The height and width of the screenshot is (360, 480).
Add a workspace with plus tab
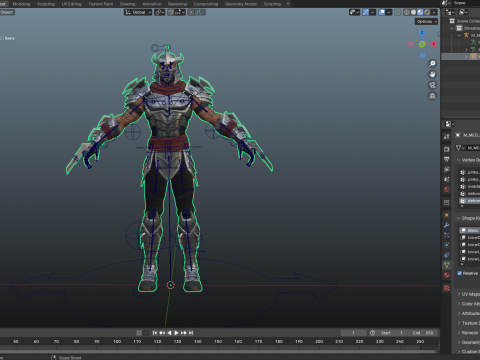click(288, 4)
